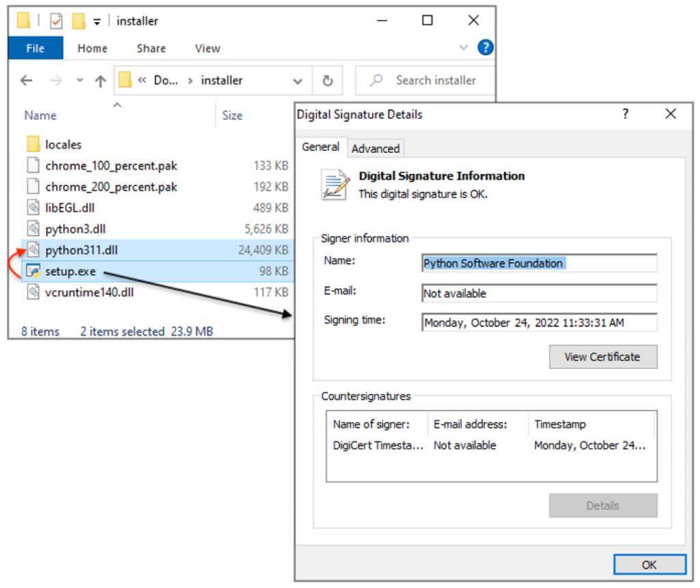Click the E-mail Not available field
The height and width of the screenshot is (588, 700).
point(539,293)
